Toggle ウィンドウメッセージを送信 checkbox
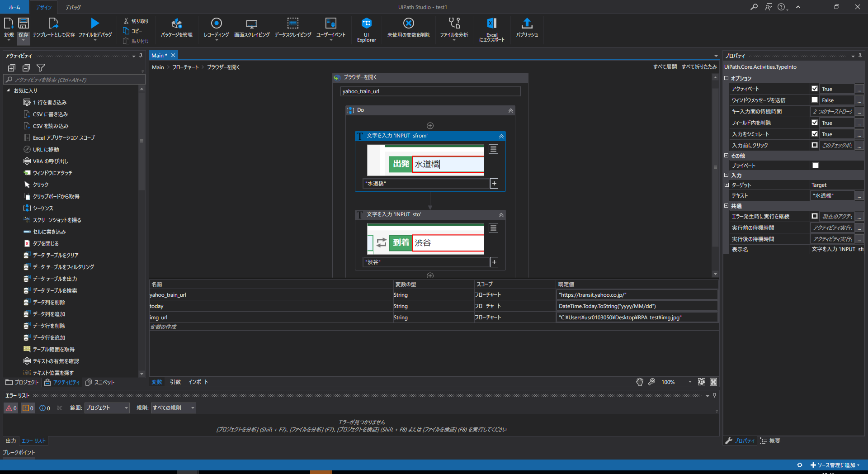This screenshot has width=868, height=474. click(815, 100)
